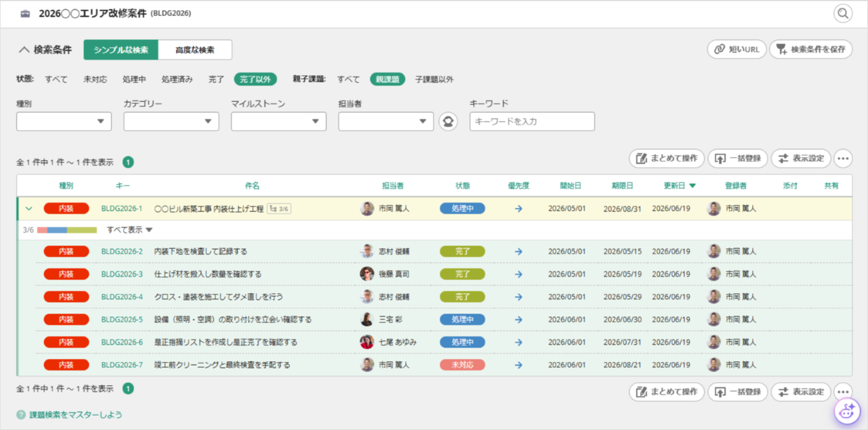868x430 pixels.
Task: Click 志村 俊輔 avatar in BLDG2026-2 row
Action: [x=367, y=251]
